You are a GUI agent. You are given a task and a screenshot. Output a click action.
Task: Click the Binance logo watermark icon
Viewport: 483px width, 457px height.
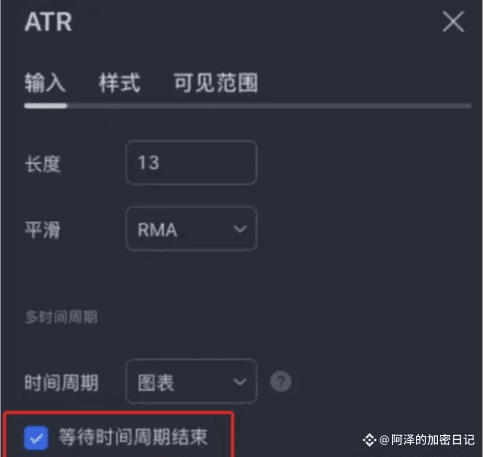[x=369, y=440]
